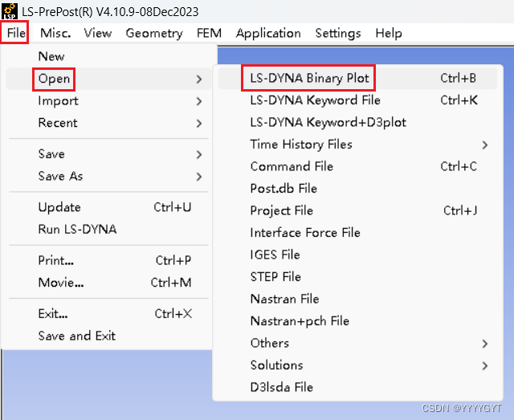This screenshot has width=514, height=420.
Task: Expand the Import submenu
Action: (108, 100)
